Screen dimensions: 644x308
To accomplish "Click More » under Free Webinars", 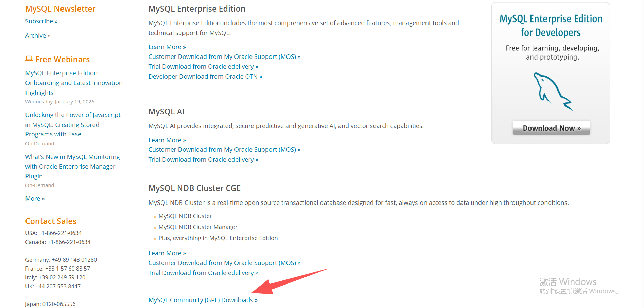I will pos(35,198).
